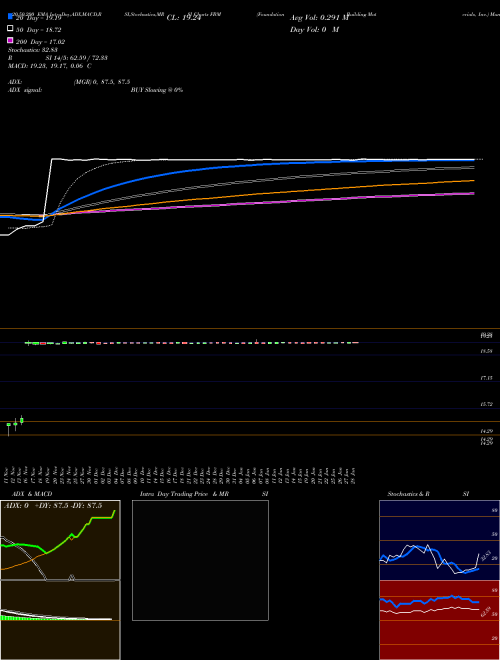The width and height of the screenshot is (500, 660).
Task: Click the red RSI chart panel
Action: 439,620
